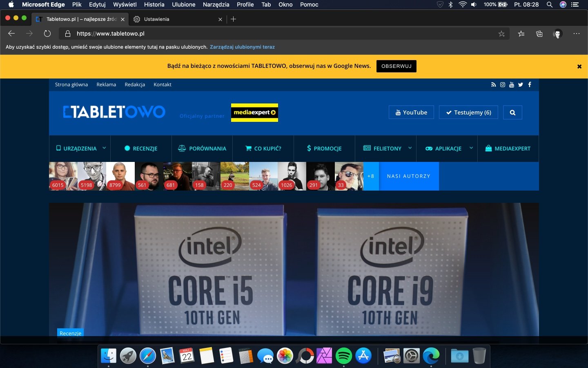Viewport: 588px width, 368px height.
Task: Open Safari from the dock
Action: (x=148, y=356)
